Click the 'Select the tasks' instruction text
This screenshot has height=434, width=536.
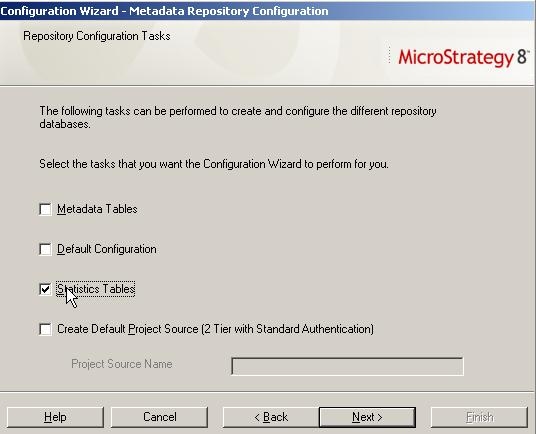214,164
